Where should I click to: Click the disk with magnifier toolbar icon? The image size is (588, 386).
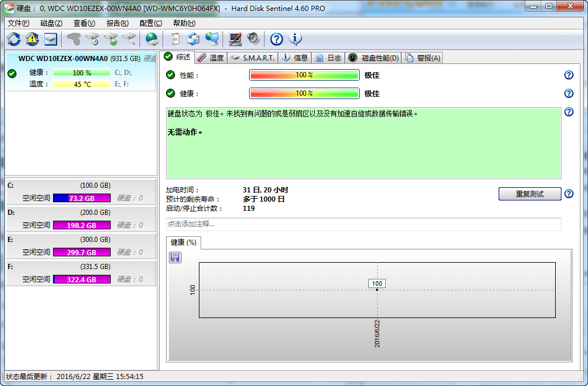click(130, 39)
